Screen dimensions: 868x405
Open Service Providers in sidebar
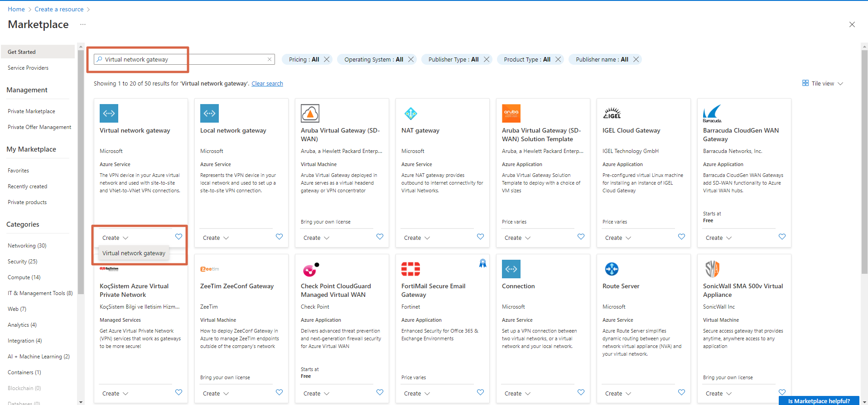click(28, 68)
